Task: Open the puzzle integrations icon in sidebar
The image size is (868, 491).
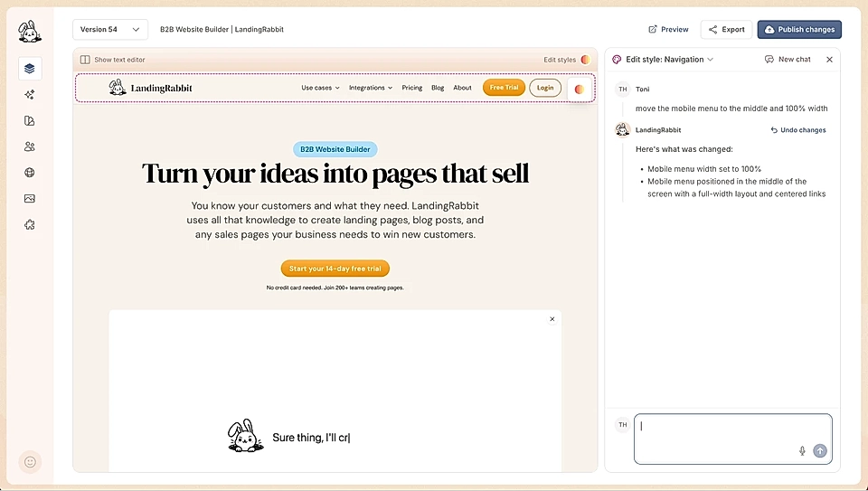Action: (30, 225)
